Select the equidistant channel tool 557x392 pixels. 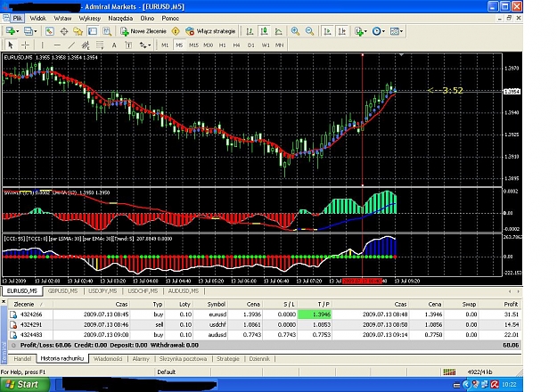(x=86, y=45)
